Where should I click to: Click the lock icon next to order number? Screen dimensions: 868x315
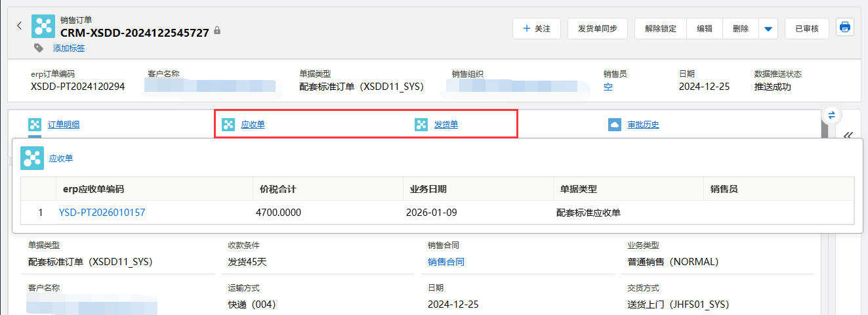click(217, 31)
